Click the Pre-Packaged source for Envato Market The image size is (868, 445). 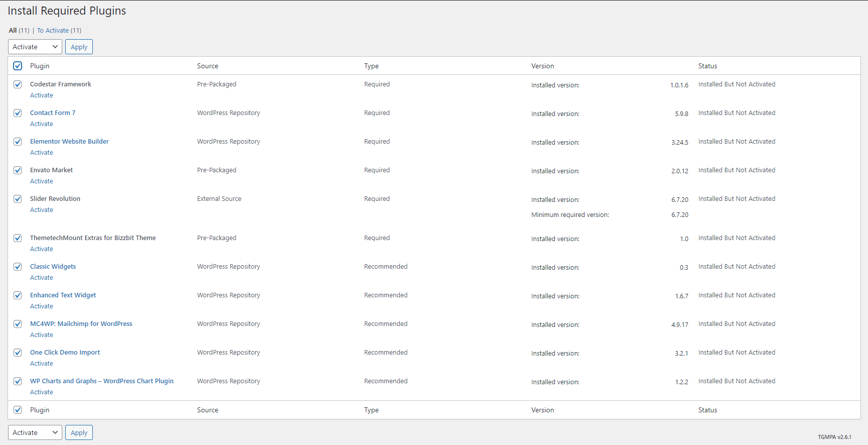click(217, 170)
